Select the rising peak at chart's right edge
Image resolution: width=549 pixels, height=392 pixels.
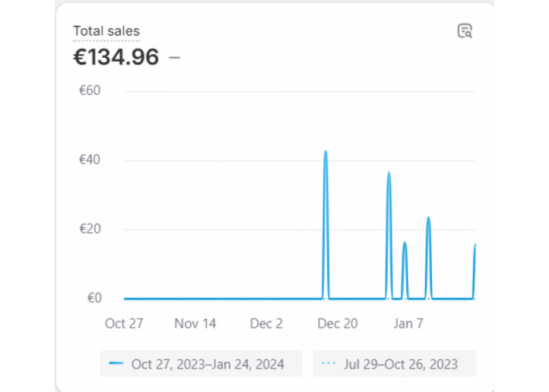(474, 245)
